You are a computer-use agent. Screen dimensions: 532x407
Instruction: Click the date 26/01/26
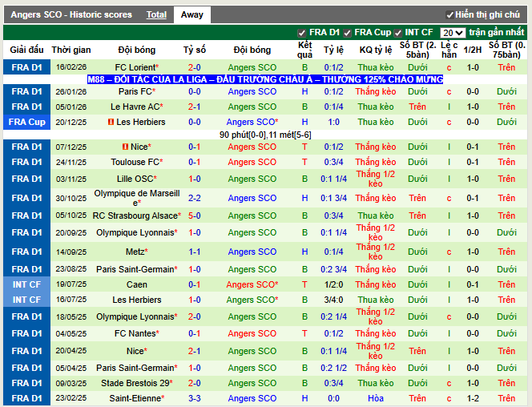(x=71, y=91)
